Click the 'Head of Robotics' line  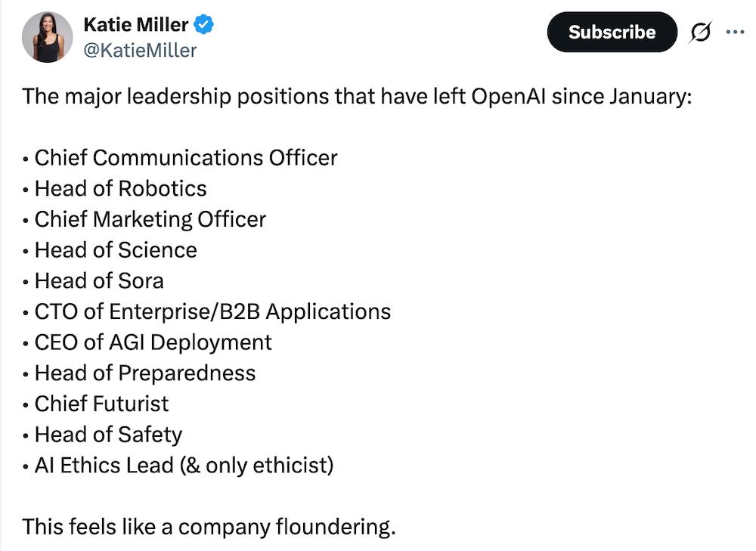pos(114,188)
